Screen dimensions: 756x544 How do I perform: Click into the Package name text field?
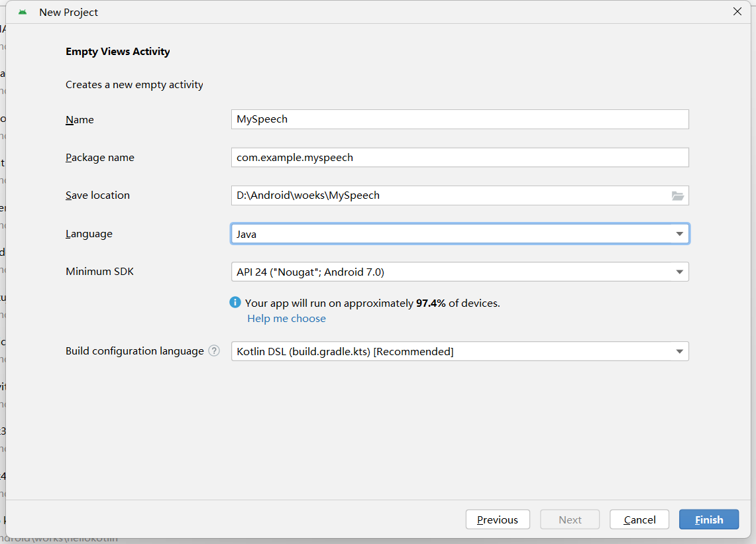click(460, 158)
